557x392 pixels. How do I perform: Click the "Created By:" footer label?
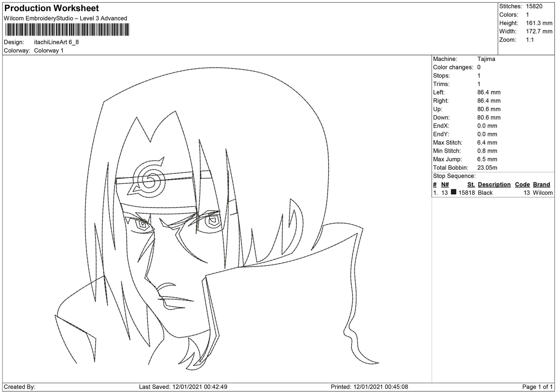[20, 387]
